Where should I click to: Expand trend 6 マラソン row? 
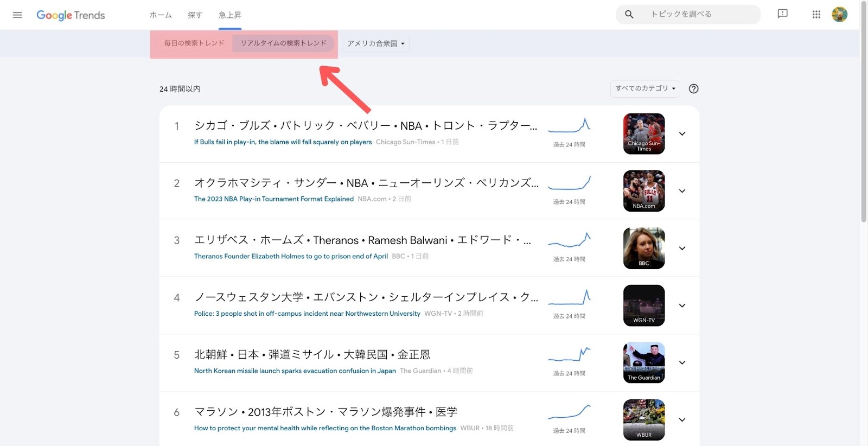click(682, 420)
